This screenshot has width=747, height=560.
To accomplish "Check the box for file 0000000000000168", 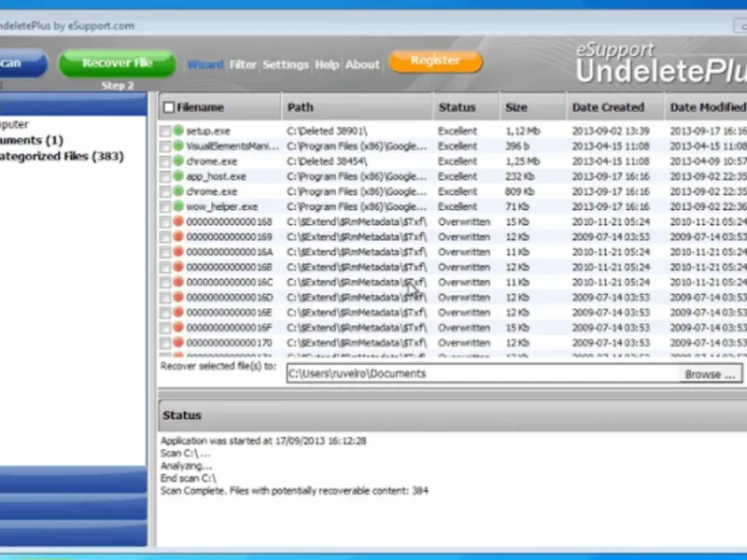I will pos(165,222).
